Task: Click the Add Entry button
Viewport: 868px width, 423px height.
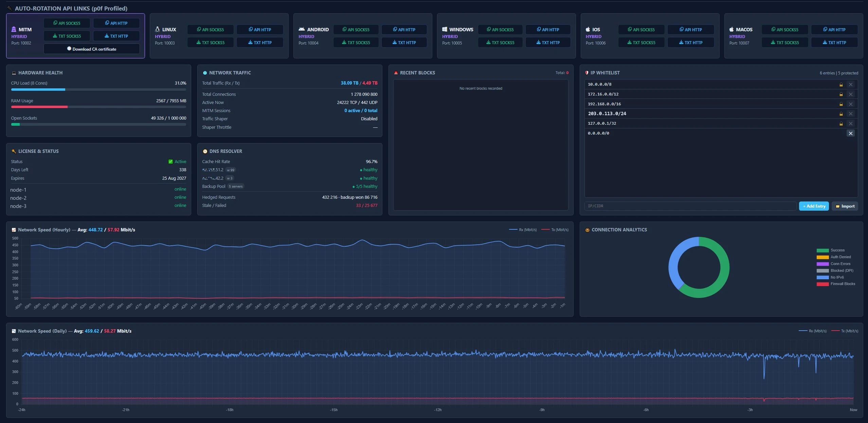Action: point(814,206)
